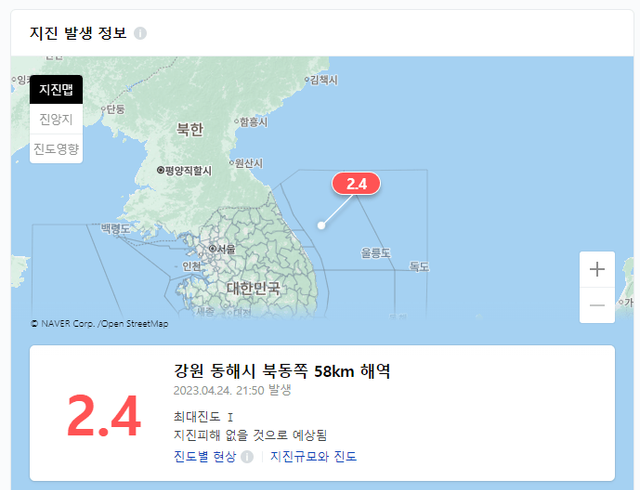640x490 pixels.
Task: Click the 평양직할시 marker on map
Action: click(x=184, y=170)
